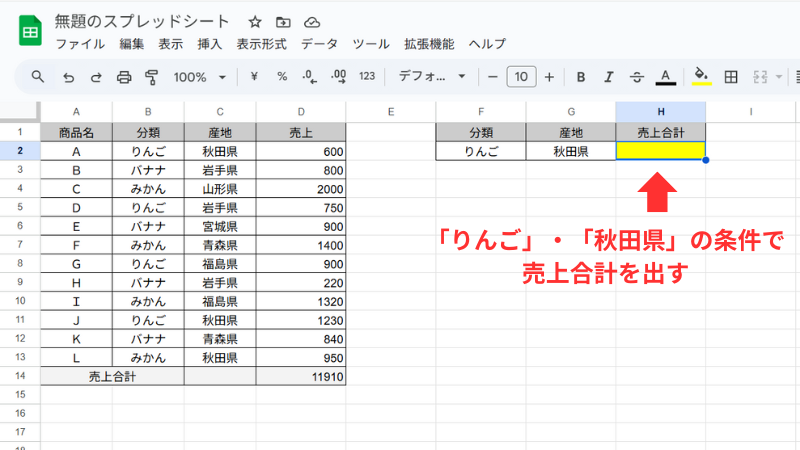Viewport: 800px width, 450px height.
Task: Click the Google Sheets home logo
Action: tap(30, 31)
